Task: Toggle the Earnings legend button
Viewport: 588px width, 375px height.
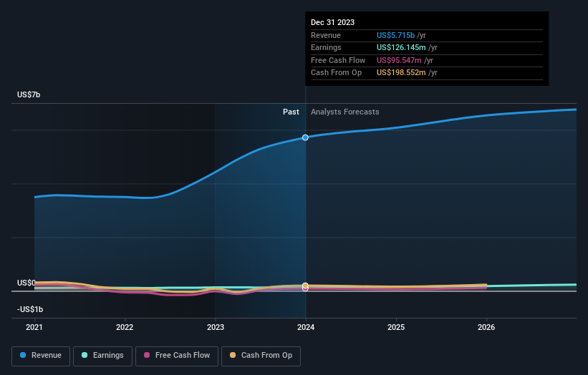Action: tap(102, 356)
